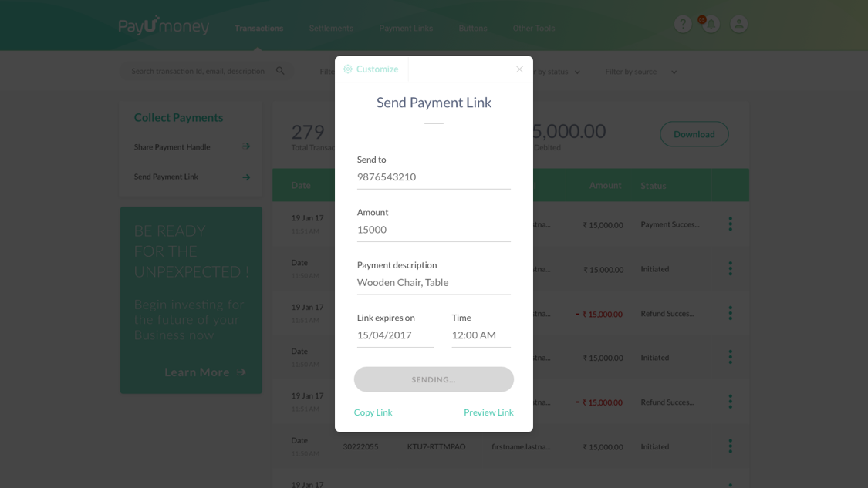Click Learn More on the investing banner
Screen dimensions: 868x488
tap(204, 372)
